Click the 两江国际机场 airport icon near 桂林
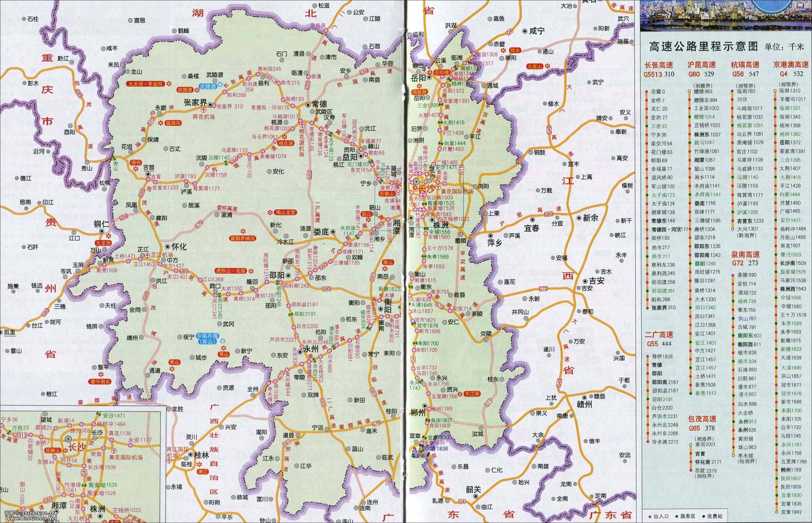 coord(169,462)
